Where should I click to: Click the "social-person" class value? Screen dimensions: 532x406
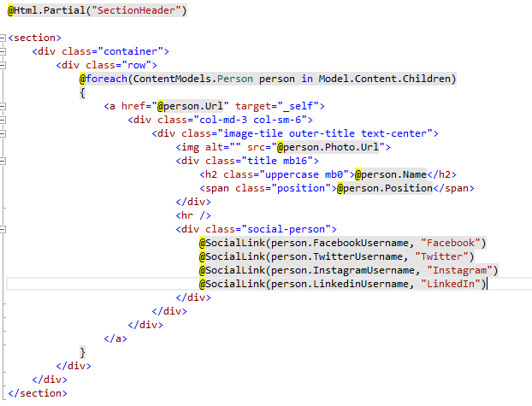286,230
